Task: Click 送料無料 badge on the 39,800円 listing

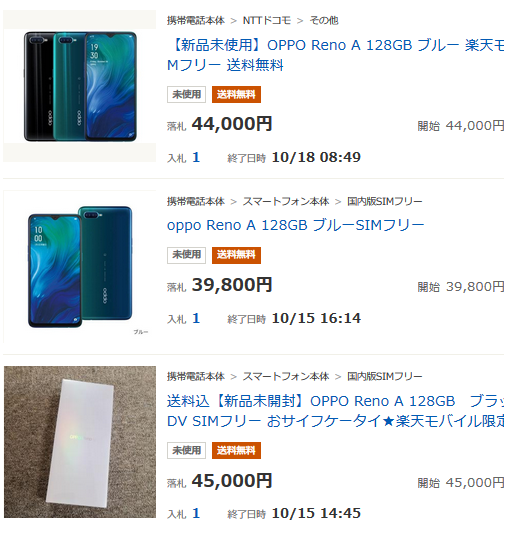Action: [x=236, y=255]
